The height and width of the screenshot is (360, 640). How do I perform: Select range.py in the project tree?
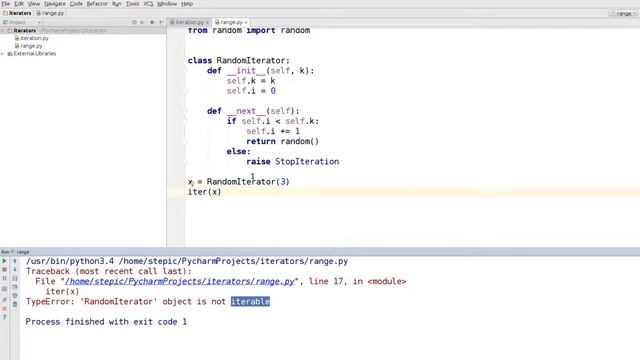pos(29,46)
